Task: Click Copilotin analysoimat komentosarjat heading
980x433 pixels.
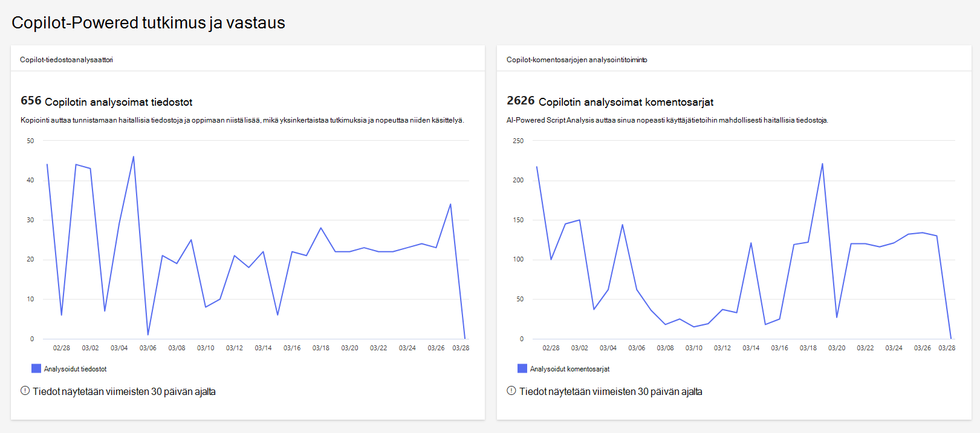Action: pos(626,102)
